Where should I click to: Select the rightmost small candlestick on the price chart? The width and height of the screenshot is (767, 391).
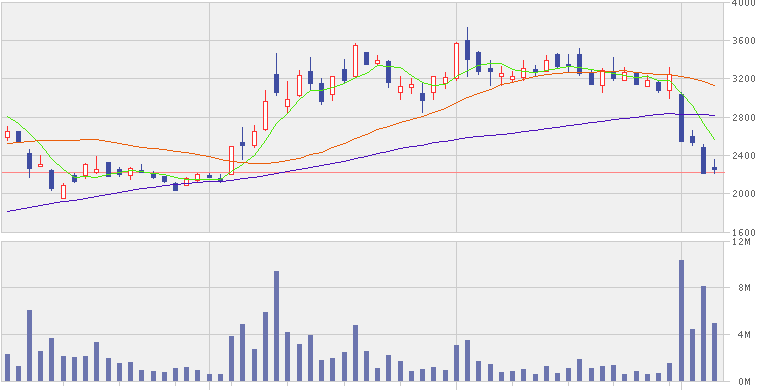714,167
